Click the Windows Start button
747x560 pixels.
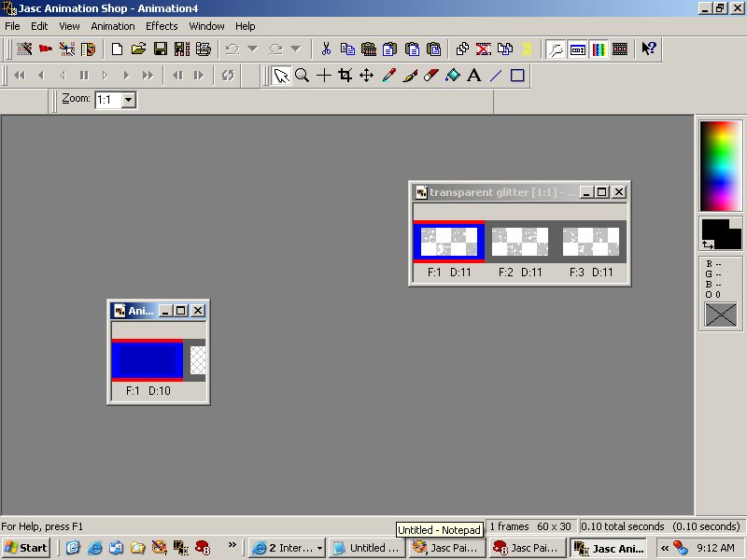(x=26, y=548)
